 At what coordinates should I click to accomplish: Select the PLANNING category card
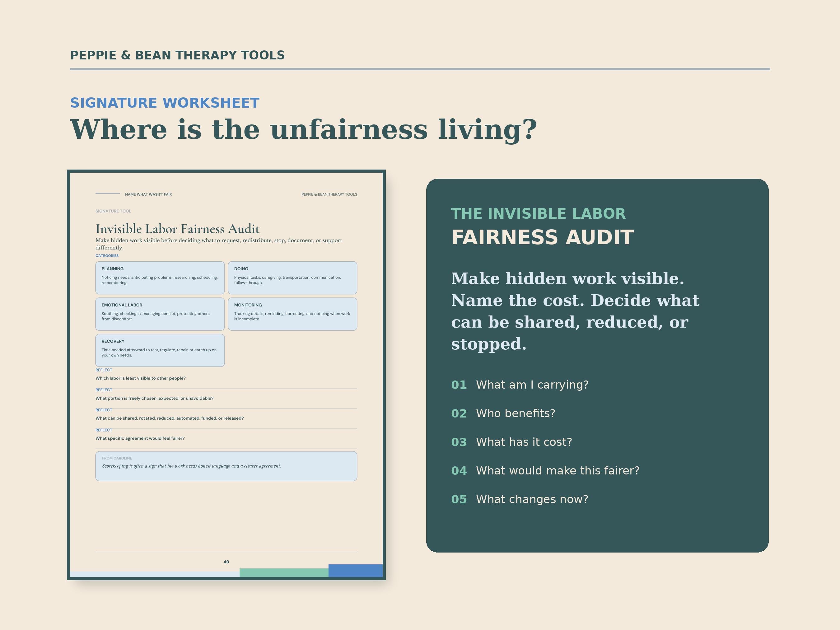[x=160, y=278]
